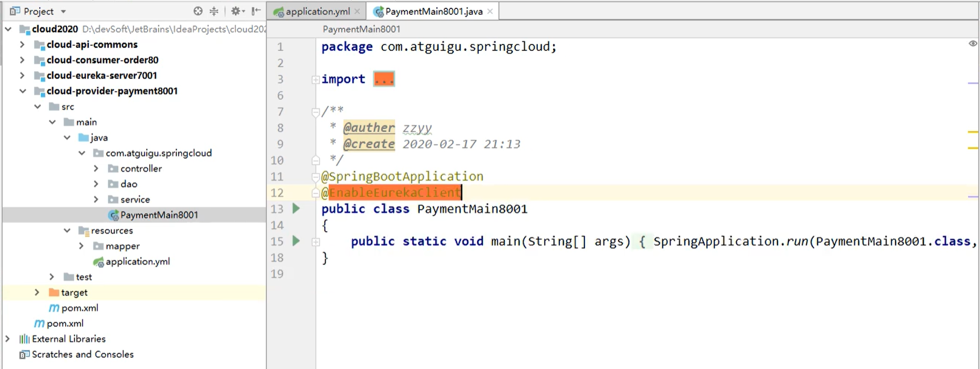The height and width of the screenshot is (369, 980).
Task: Switch to application.yml tab
Action: [317, 11]
